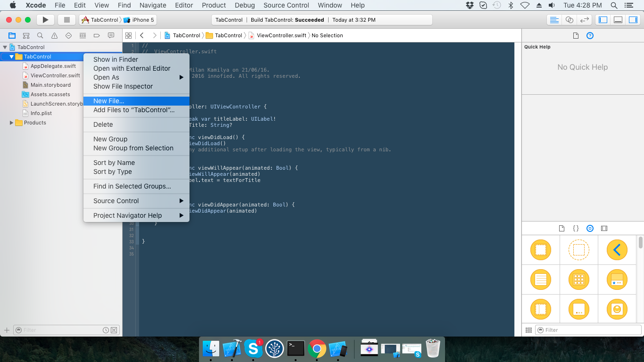Open the iPhone 5 destination selector
Screen dimensions: 644x362
[x=139, y=20]
